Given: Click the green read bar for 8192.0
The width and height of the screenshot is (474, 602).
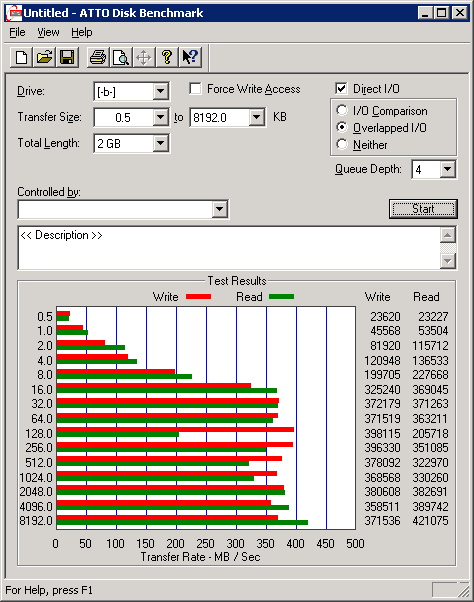Looking at the screenshot, I should click(182, 523).
